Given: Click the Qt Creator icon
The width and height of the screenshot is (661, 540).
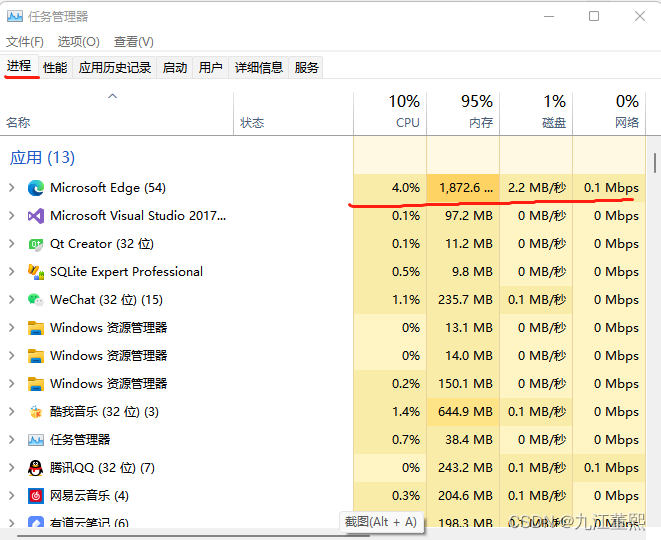Looking at the screenshot, I should coord(36,244).
